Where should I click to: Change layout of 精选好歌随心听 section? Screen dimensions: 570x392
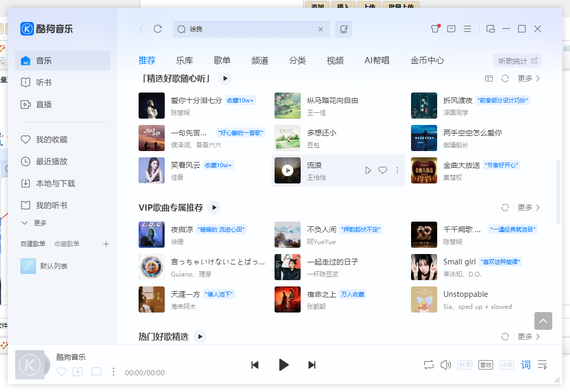coord(489,78)
